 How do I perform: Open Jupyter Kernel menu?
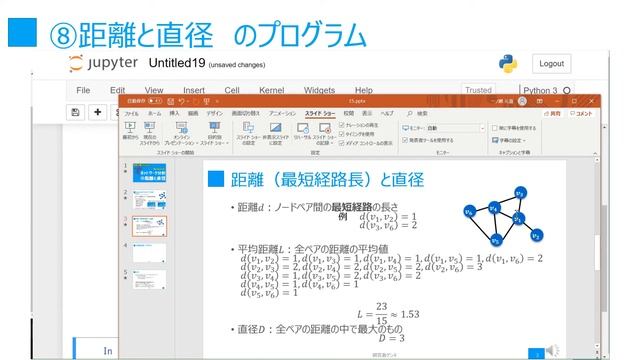271,90
